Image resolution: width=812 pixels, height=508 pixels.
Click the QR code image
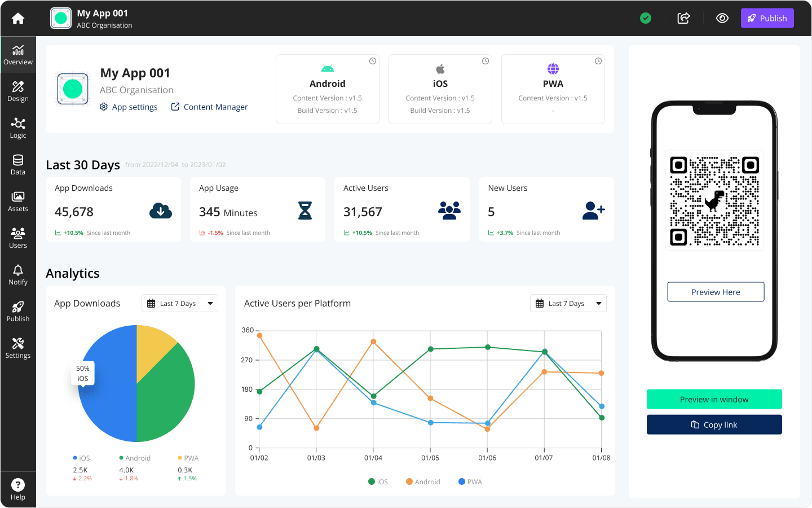point(714,201)
